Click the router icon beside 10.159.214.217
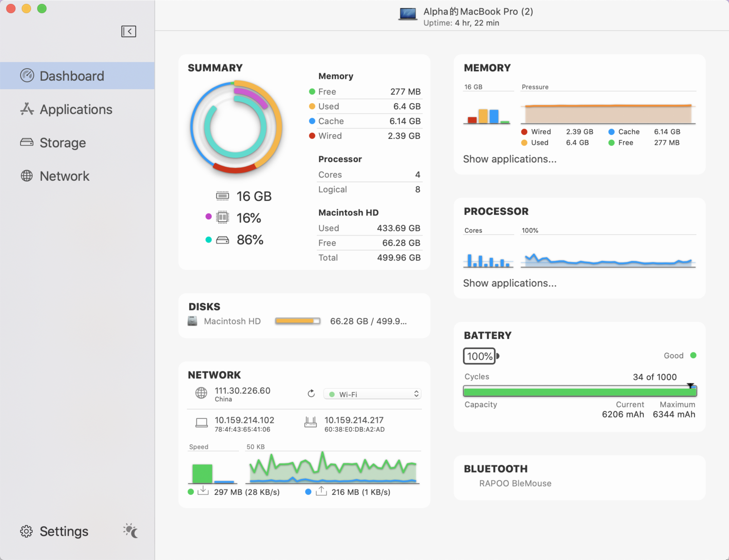Image resolution: width=729 pixels, height=560 pixels. (x=311, y=422)
